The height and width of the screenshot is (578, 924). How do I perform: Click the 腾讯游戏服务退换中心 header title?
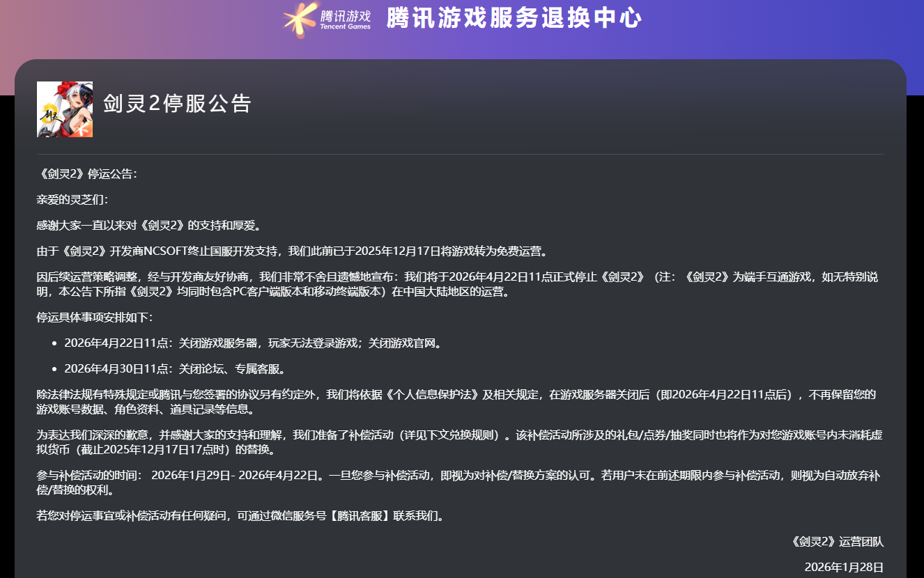[x=514, y=19]
